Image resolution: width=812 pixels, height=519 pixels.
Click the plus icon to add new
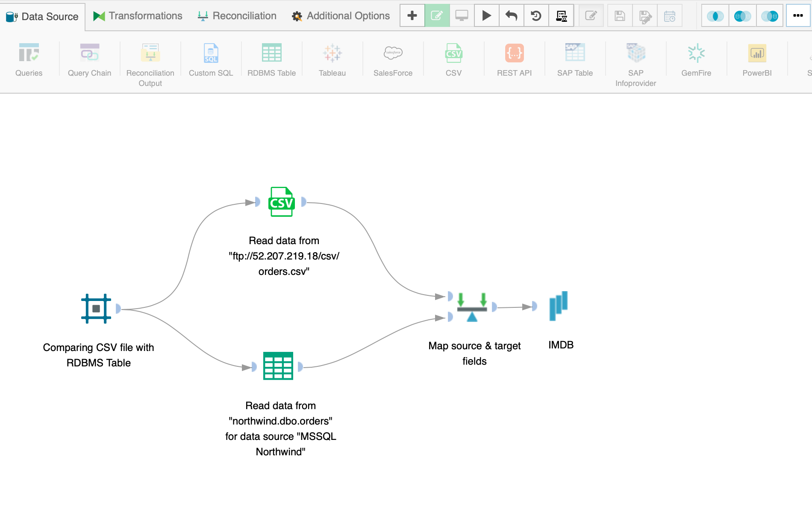click(412, 16)
